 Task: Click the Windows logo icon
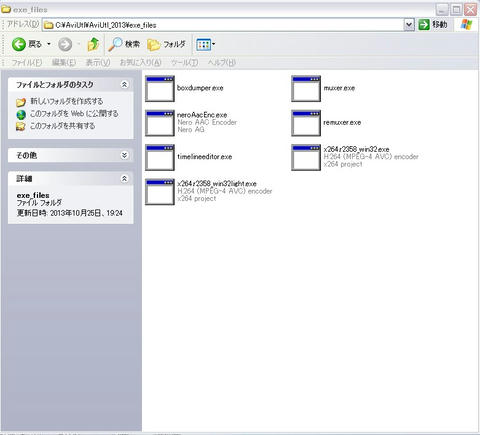click(466, 24)
